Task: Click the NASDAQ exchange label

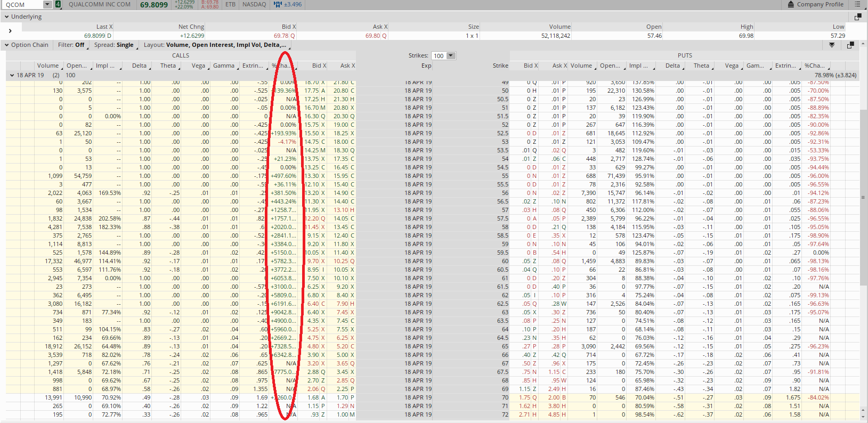Action: pos(254,4)
